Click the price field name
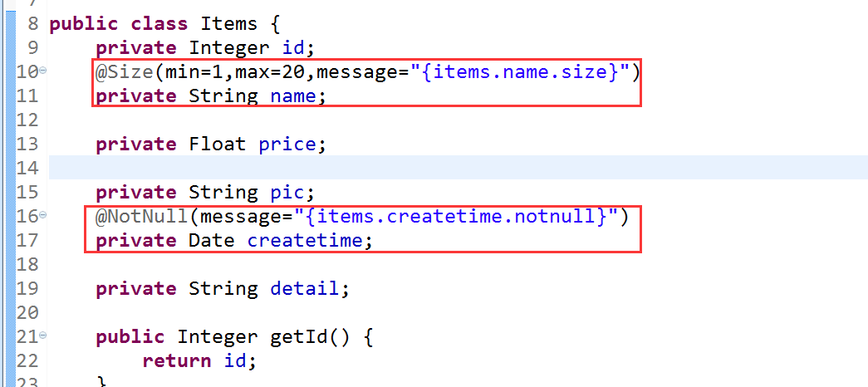Screen dimensions: 868x387 [x=287, y=145]
